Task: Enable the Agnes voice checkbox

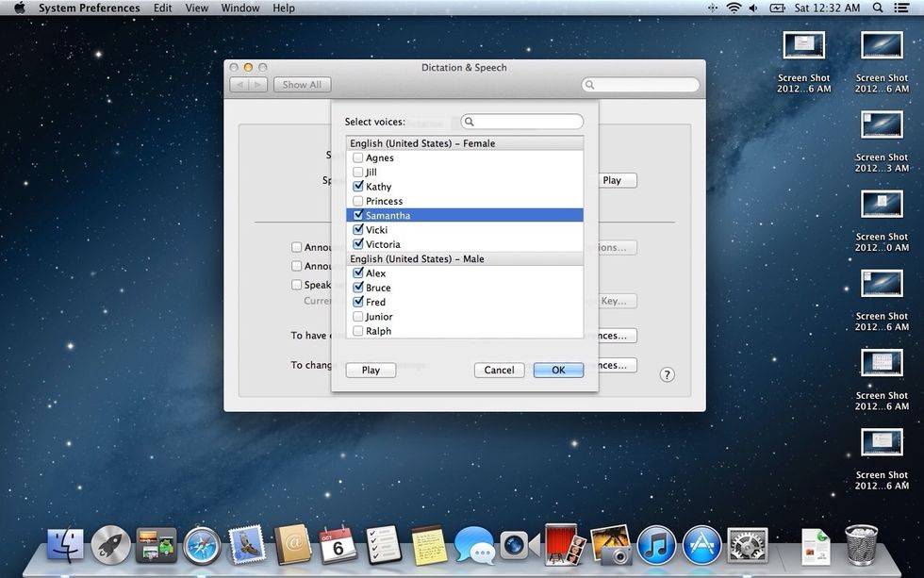Action: click(358, 158)
